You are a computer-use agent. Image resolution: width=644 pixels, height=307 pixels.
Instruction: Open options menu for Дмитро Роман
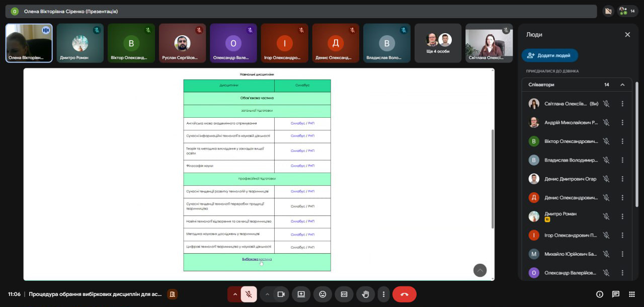click(x=622, y=216)
